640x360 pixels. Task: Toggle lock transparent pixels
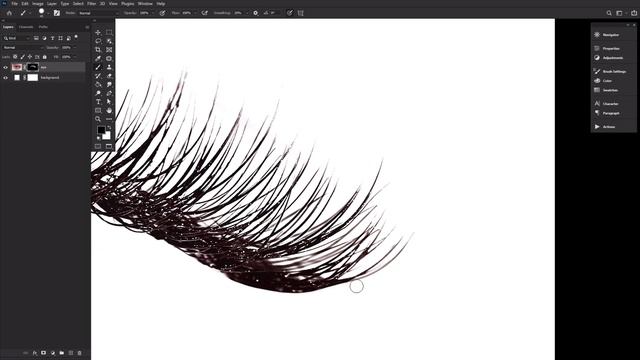tap(15, 57)
